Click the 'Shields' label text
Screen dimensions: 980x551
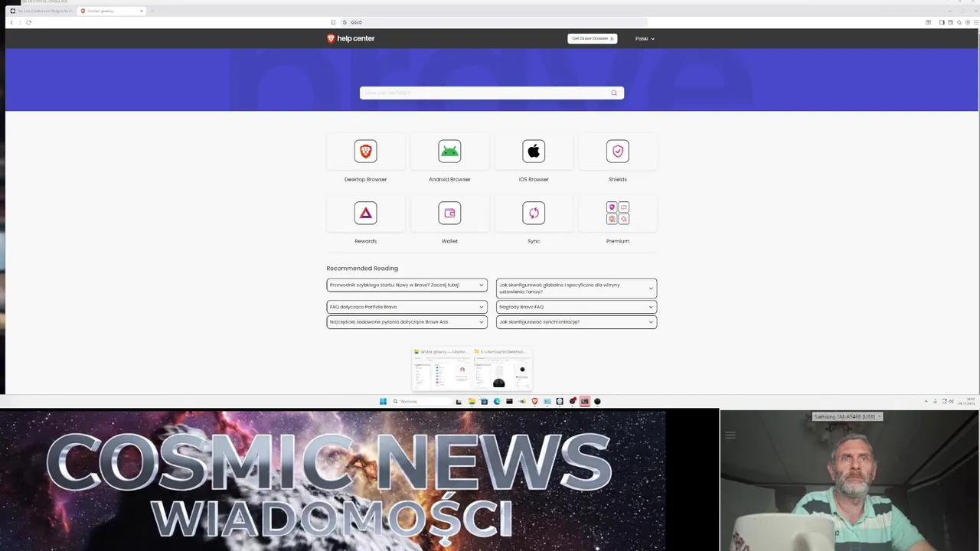click(618, 180)
